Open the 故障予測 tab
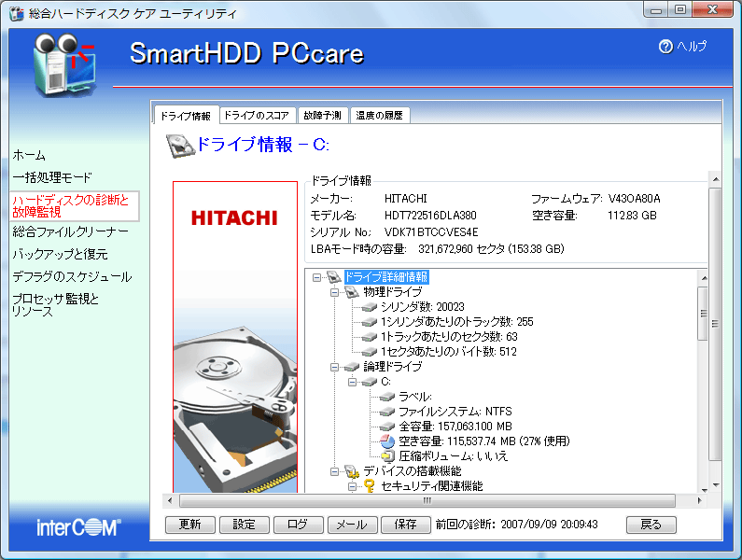Screen dimensions: 742x560 323,115
